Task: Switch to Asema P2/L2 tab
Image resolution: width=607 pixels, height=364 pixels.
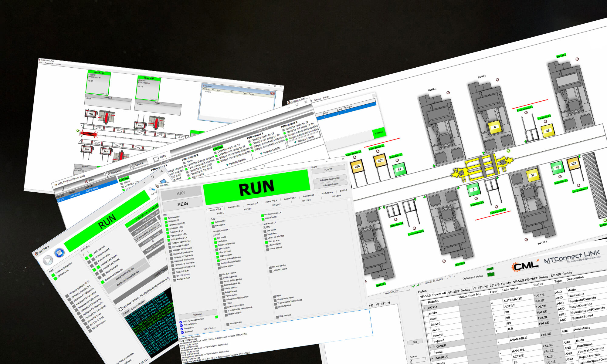Action: 234,207
